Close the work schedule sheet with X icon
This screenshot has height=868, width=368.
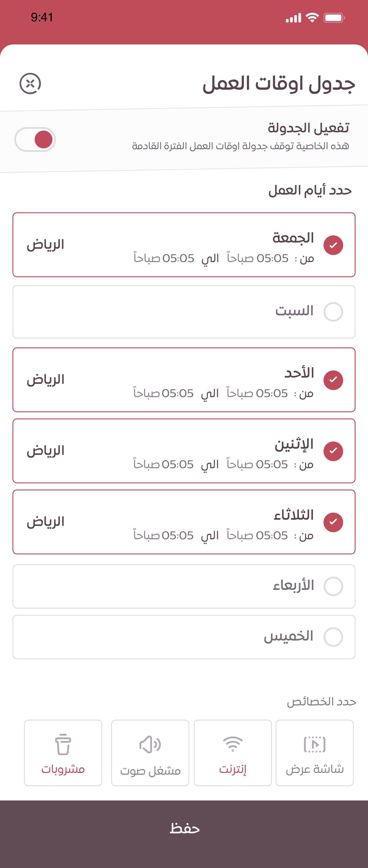[x=30, y=84]
